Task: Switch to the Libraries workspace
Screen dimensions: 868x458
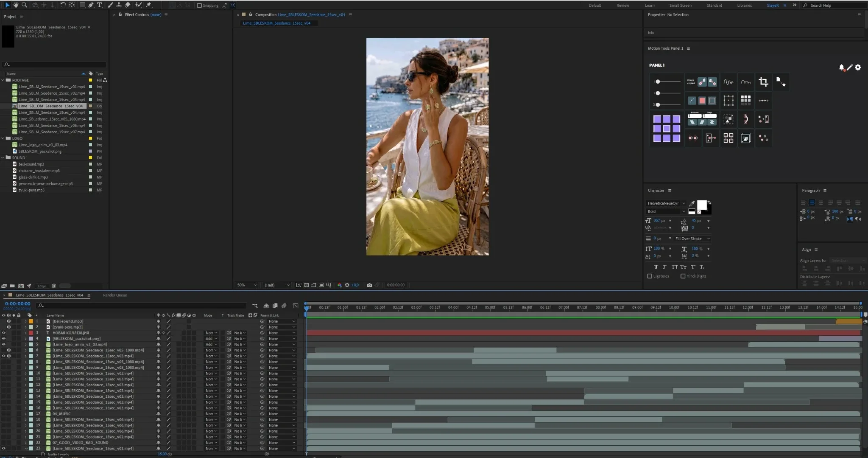Action: point(744,6)
